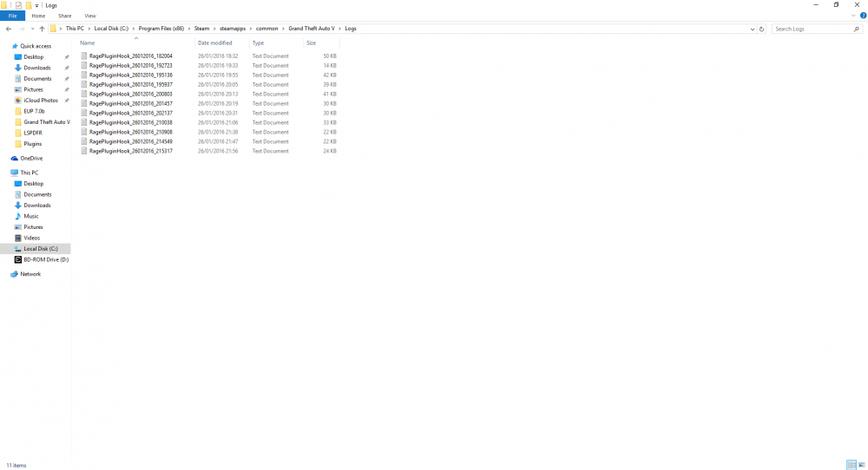Expand the chevron after Steam in address bar
868x470 pixels.
coord(214,29)
